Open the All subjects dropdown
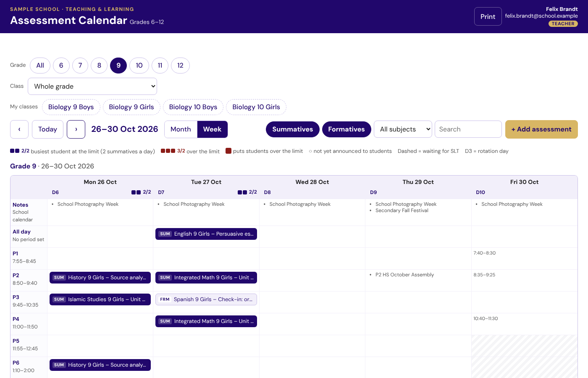Image resolution: width=588 pixels, height=378 pixels. [x=403, y=129]
